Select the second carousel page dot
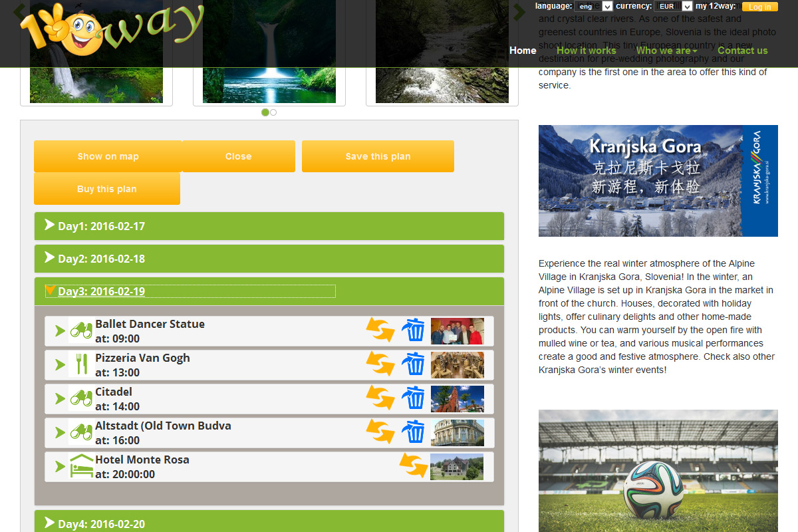The height and width of the screenshot is (532, 798). pos(273,112)
